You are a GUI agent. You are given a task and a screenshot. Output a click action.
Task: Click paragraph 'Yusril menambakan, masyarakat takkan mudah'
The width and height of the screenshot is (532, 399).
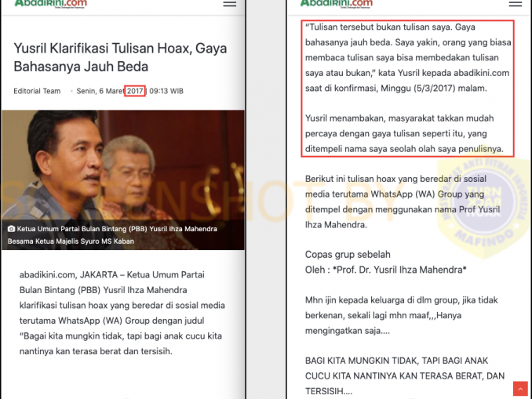[404, 133]
